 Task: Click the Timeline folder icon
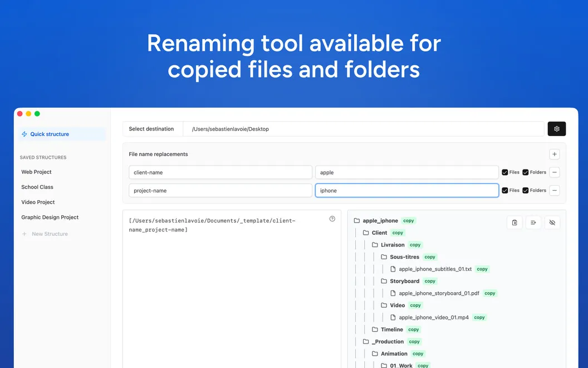tap(375, 330)
